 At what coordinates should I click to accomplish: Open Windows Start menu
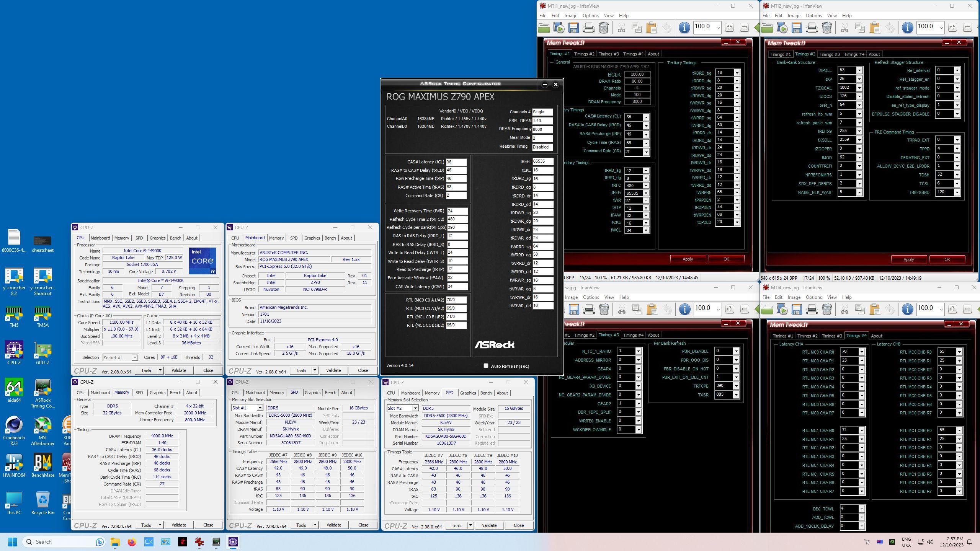coord(12,542)
